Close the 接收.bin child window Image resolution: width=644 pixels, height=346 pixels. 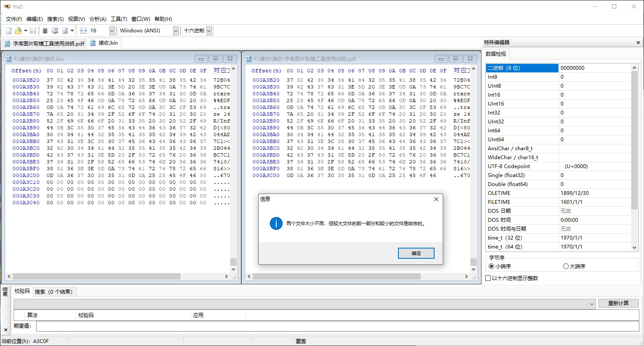230,59
